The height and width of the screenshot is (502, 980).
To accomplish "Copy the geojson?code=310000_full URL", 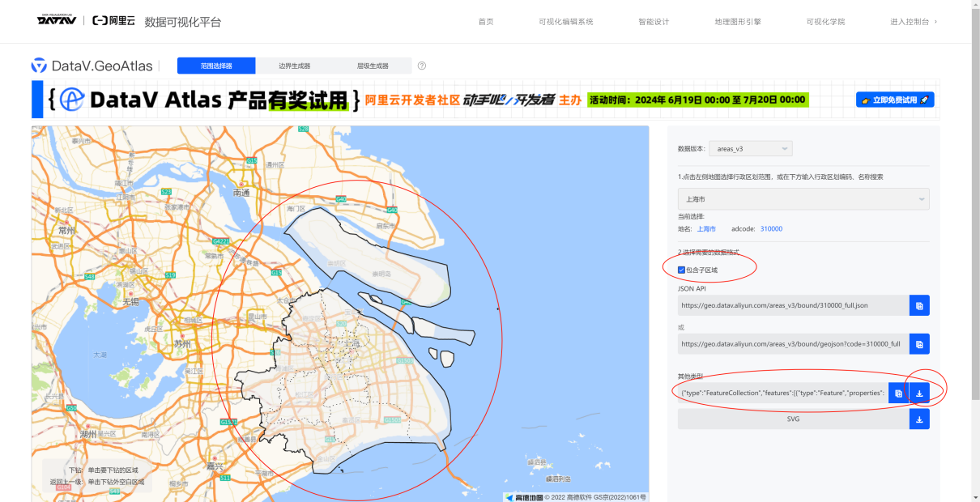I will click(x=919, y=344).
